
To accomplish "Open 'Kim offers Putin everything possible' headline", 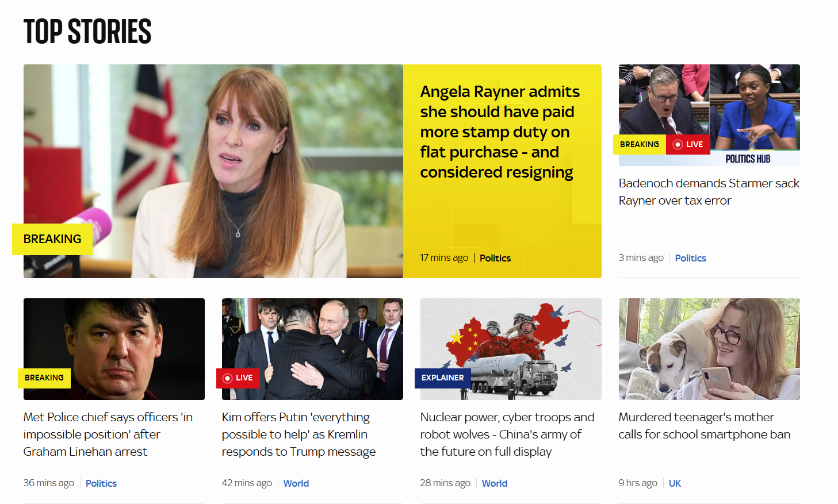I will tap(299, 434).
